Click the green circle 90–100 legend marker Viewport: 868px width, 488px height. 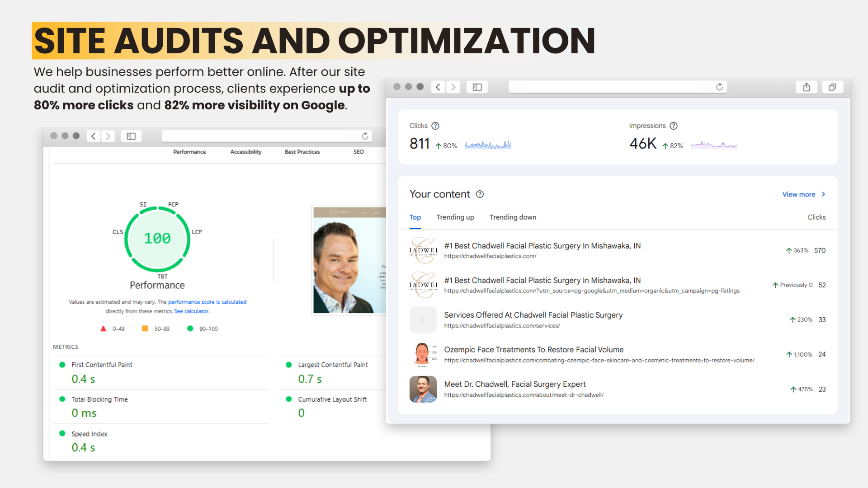click(x=190, y=328)
